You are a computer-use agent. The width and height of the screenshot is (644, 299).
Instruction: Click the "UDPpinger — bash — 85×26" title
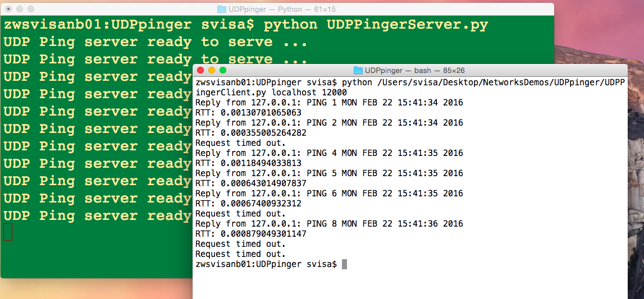tap(415, 70)
